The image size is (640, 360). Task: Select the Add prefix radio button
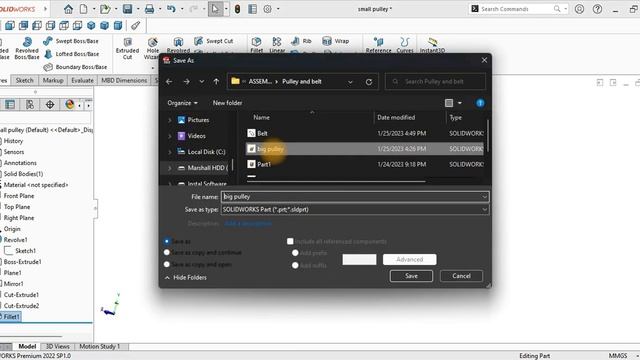[x=295, y=253]
